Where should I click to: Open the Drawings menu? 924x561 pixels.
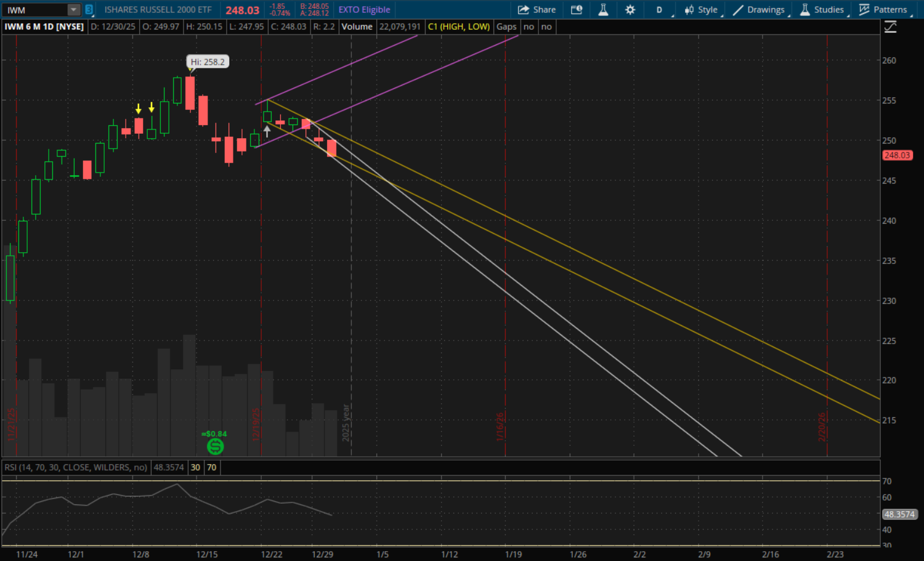[759, 10]
